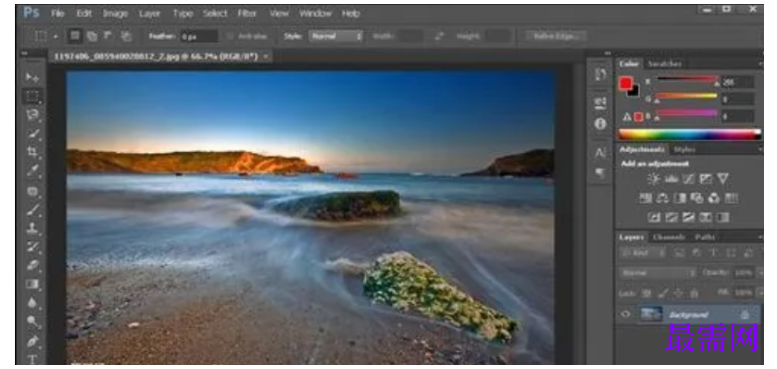Add a Brightness/Contrast adjustment

point(654,179)
